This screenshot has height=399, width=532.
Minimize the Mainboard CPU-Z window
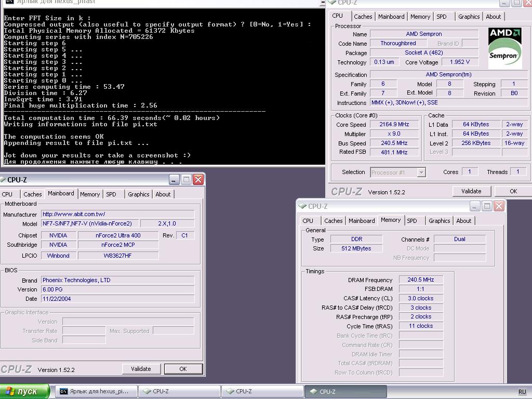174,179
